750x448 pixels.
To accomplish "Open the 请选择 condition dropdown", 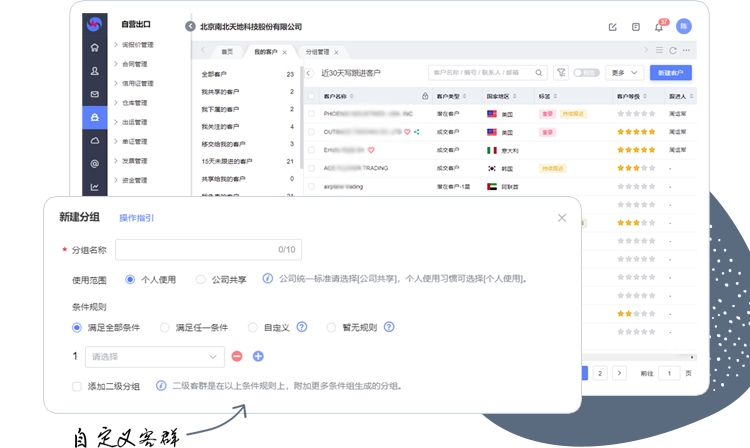I will tap(155, 356).
